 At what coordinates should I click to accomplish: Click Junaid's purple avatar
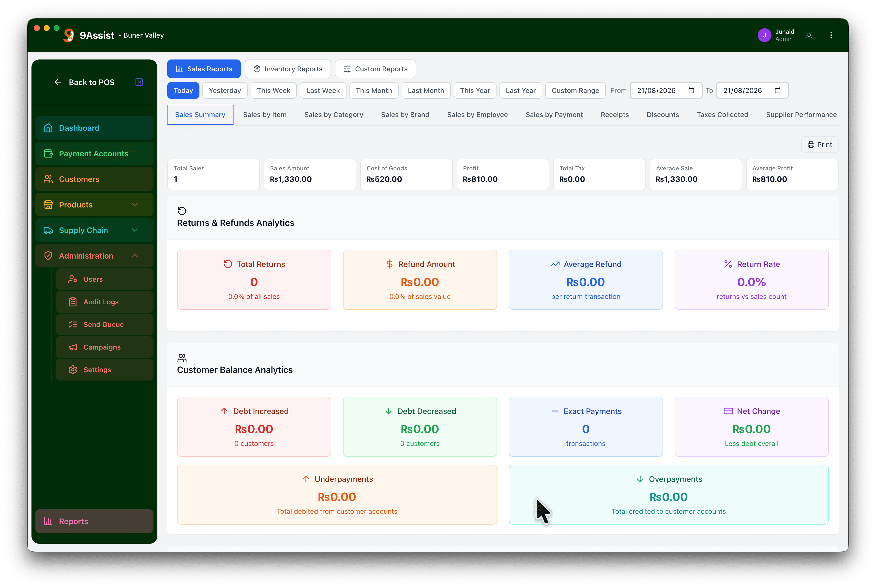click(x=764, y=35)
